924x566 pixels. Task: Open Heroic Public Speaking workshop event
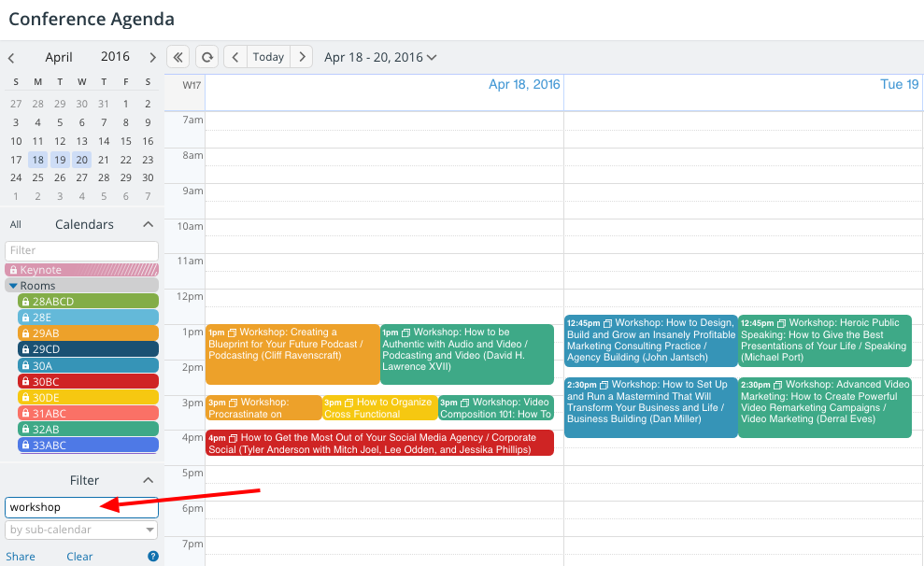coord(825,341)
